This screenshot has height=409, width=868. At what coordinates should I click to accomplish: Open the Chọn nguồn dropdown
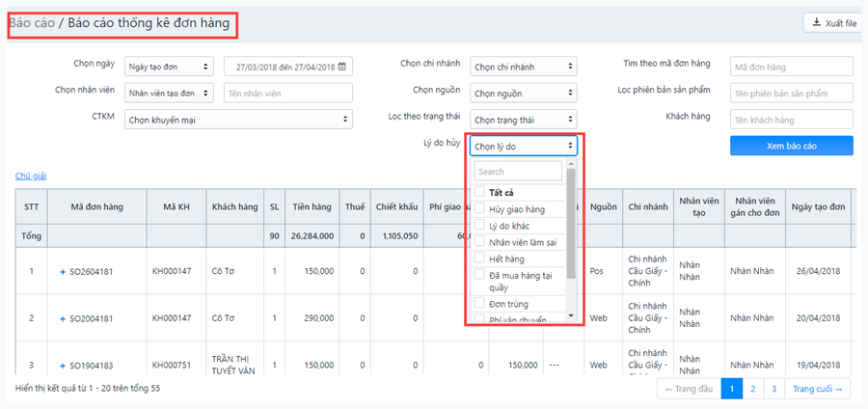coord(524,93)
